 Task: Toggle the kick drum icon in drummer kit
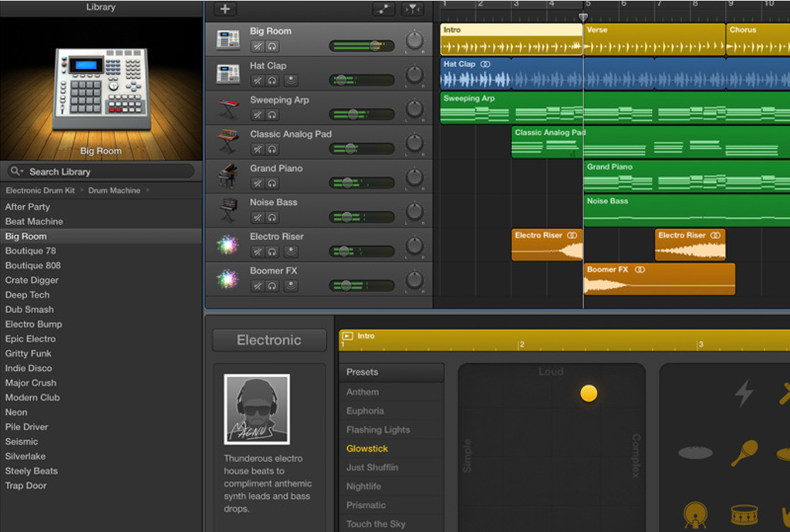click(695, 513)
